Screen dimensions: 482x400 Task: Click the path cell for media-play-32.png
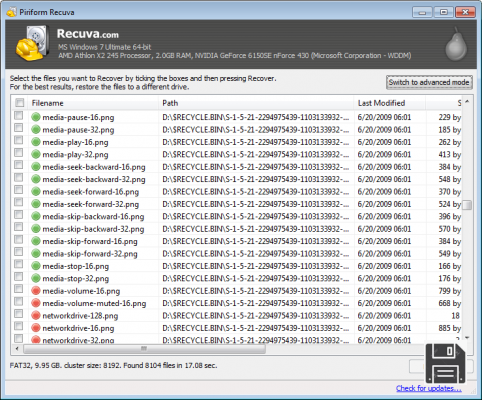click(256, 155)
